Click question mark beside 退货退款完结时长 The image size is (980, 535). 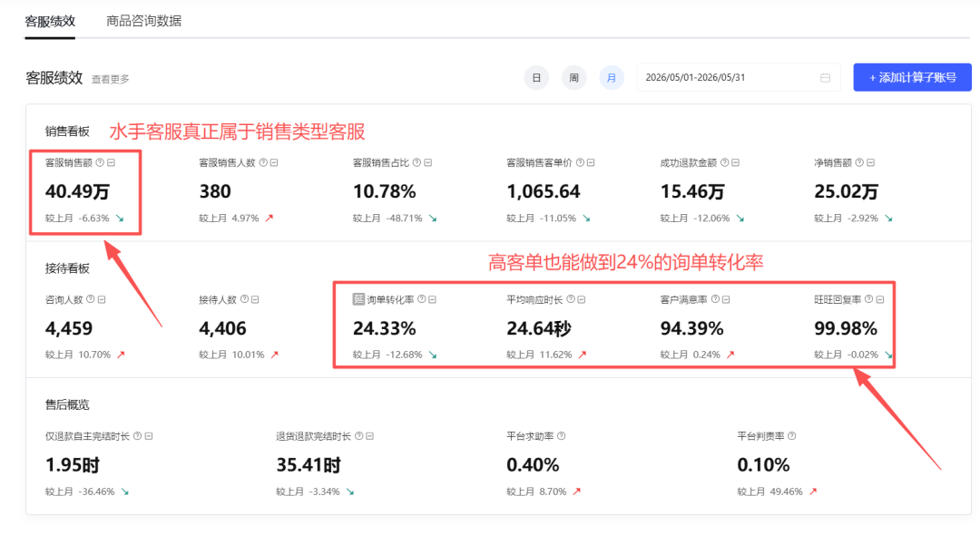pyautogui.click(x=358, y=436)
